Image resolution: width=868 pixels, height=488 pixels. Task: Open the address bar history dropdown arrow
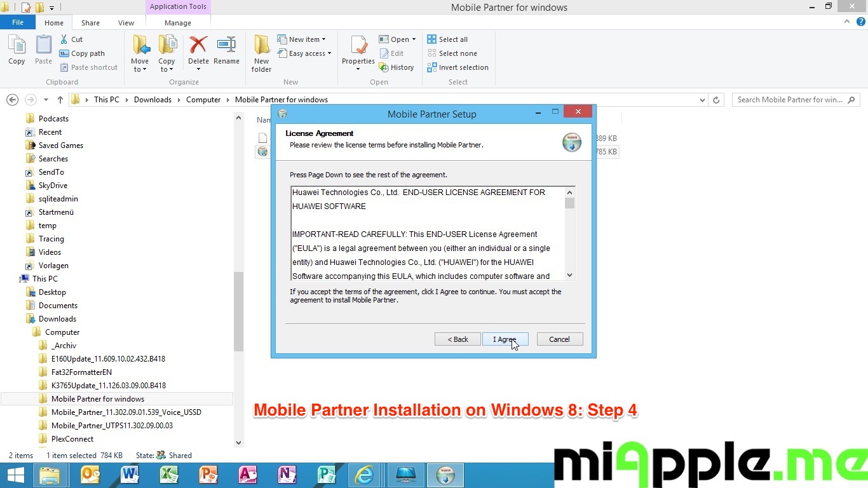pyautogui.click(x=702, y=100)
